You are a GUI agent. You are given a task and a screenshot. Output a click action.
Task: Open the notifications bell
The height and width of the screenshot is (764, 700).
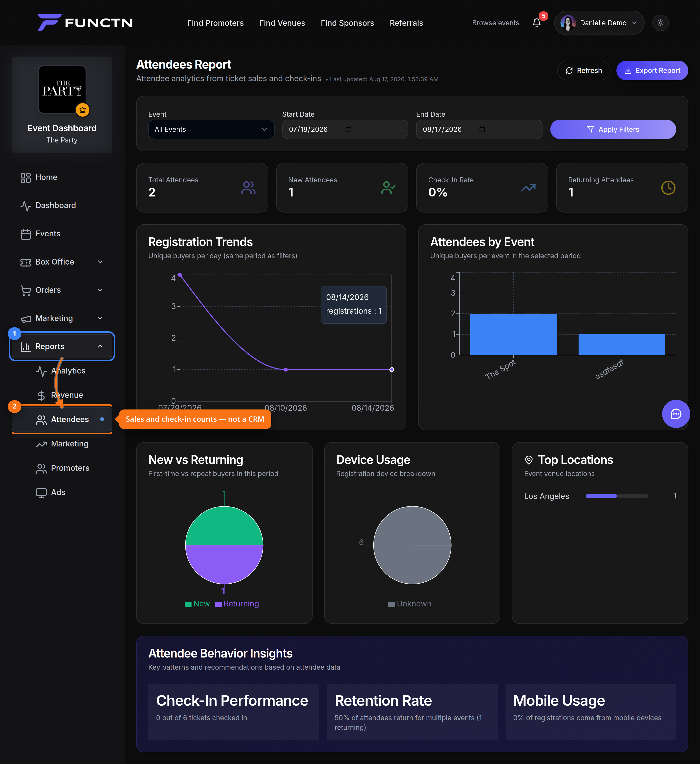[536, 23]
